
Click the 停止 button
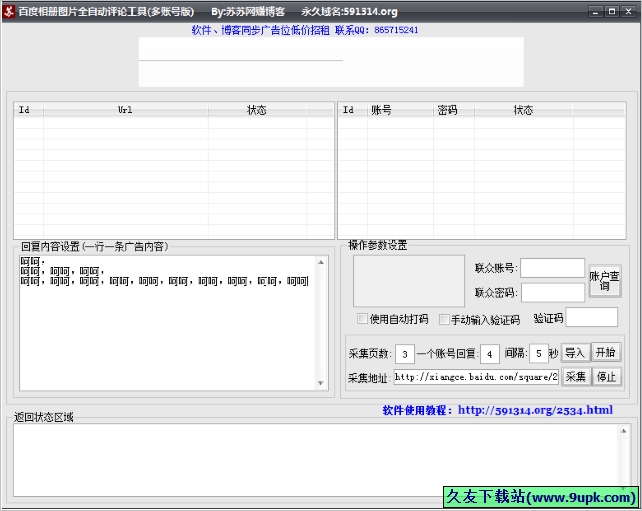[606, 377]
